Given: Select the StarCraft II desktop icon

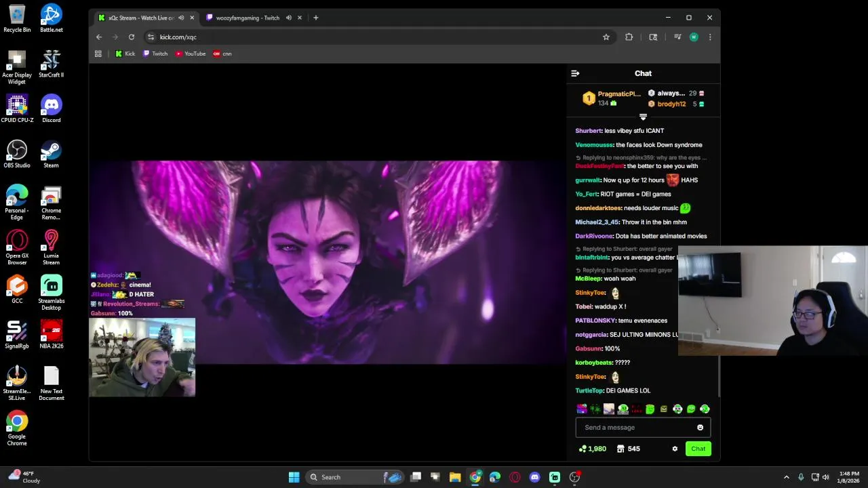Looking at the screenshot, I should click(x=52, y=64).
